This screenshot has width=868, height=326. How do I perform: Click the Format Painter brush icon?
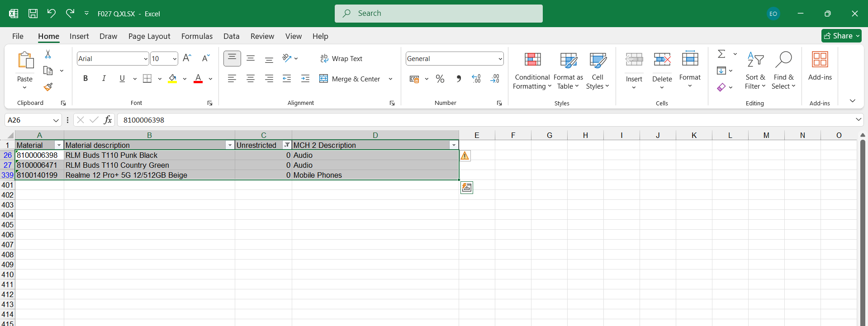[48, 87]
